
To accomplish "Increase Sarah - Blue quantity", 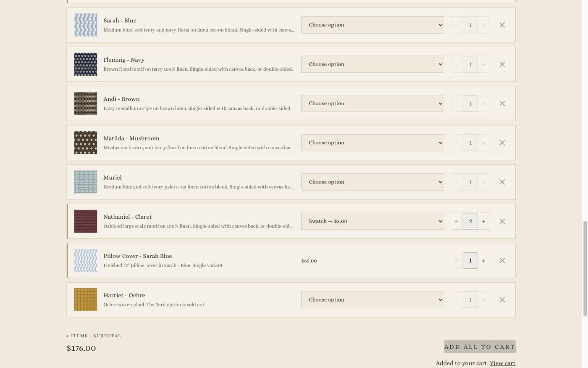I will pos(483,25).
